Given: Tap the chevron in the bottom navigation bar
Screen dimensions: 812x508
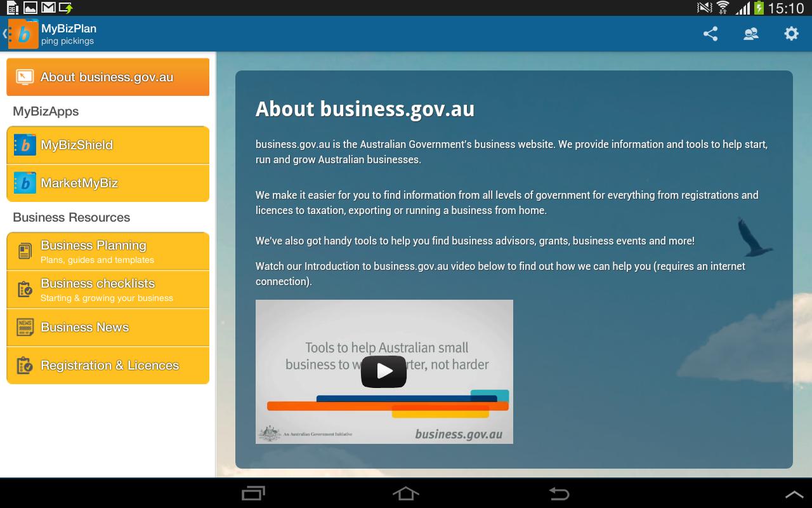Looking at the screenshot, I should click(794, 493).
